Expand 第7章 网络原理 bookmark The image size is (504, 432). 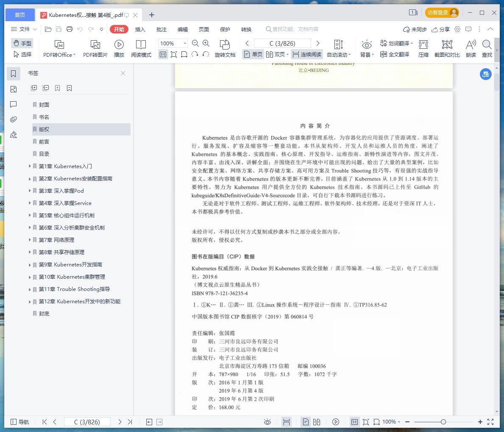[x=30, y=240]
